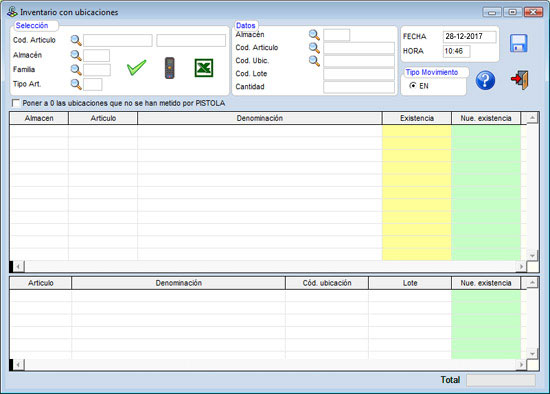Open Almacén lookup magnifier in Selección panel
The height and width of the screenshot is (394, 550).
click(76, 55)
